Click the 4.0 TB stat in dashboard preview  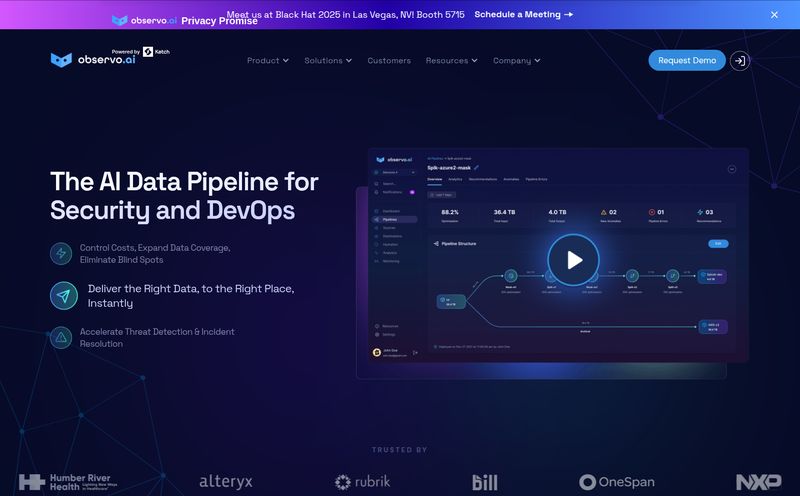point(557,212)
